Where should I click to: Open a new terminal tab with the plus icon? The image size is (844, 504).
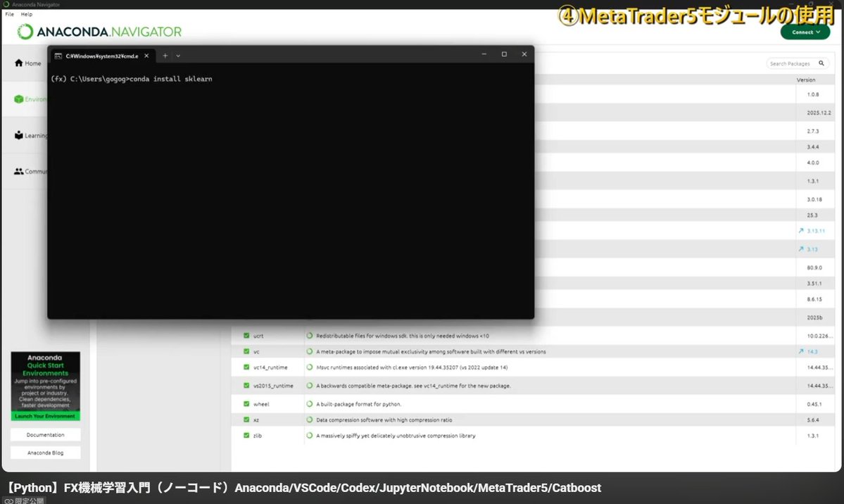coord(164,56)
